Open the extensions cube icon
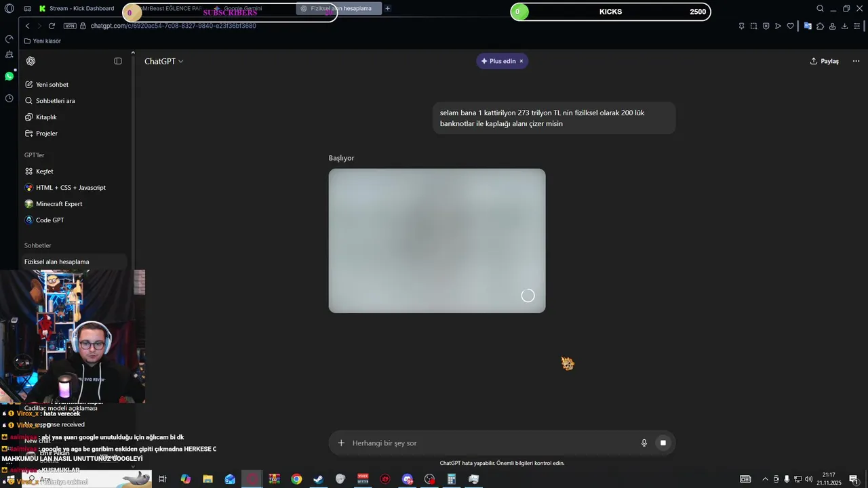Image resolution: width=868 pixels, height=488 pixels. pos(820,26)
